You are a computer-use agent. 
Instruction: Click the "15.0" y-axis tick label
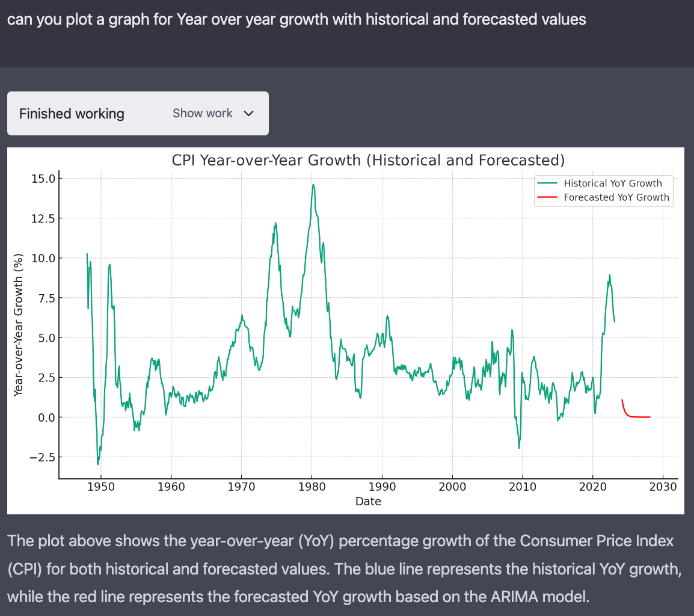point(41,179)
